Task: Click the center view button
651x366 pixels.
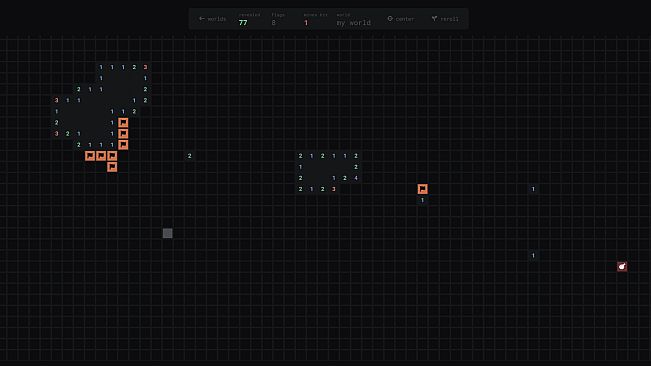Action: pos(401,19)
